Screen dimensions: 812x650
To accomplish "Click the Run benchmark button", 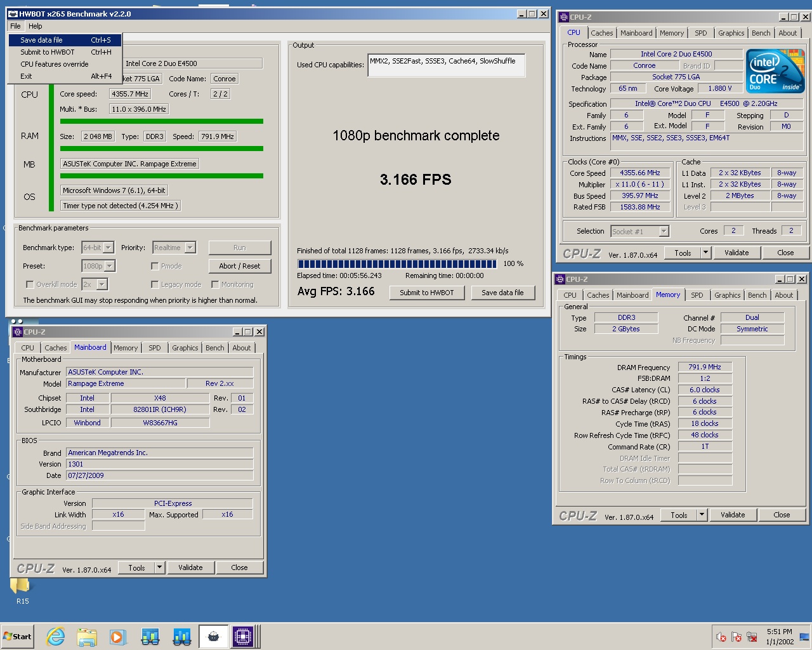I will point(239,248).
